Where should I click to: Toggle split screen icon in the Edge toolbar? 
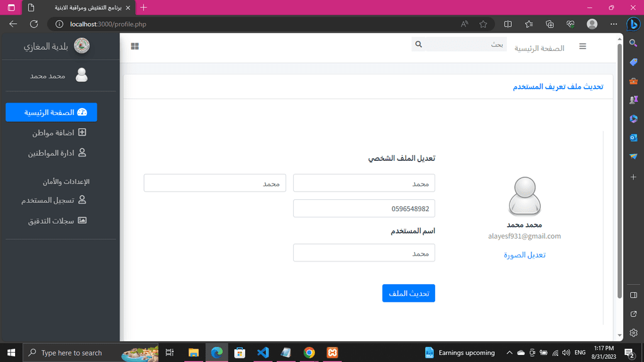coord(508,24)
